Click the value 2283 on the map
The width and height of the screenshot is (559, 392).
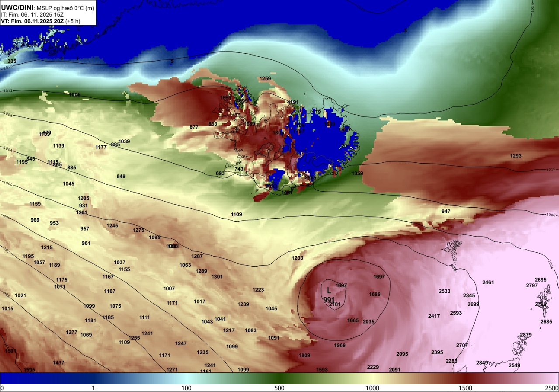pyautogui.click(x=452, y=361)
